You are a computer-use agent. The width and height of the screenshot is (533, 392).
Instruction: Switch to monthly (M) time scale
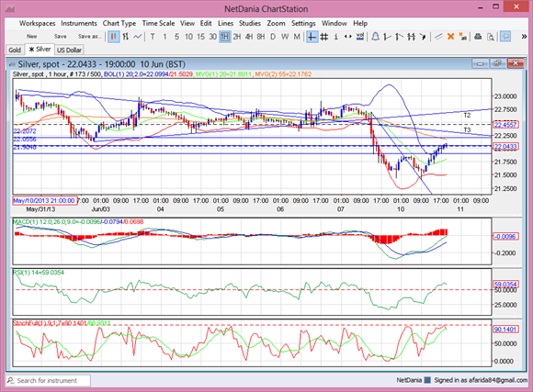pyautogui.click(x=297, y=37)
